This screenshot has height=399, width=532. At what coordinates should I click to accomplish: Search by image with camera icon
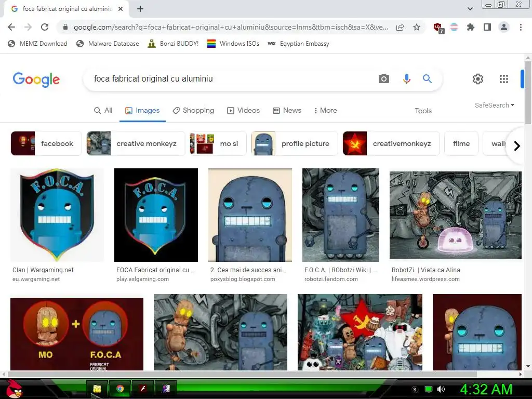pyautogui.click(x=384, y=79)
